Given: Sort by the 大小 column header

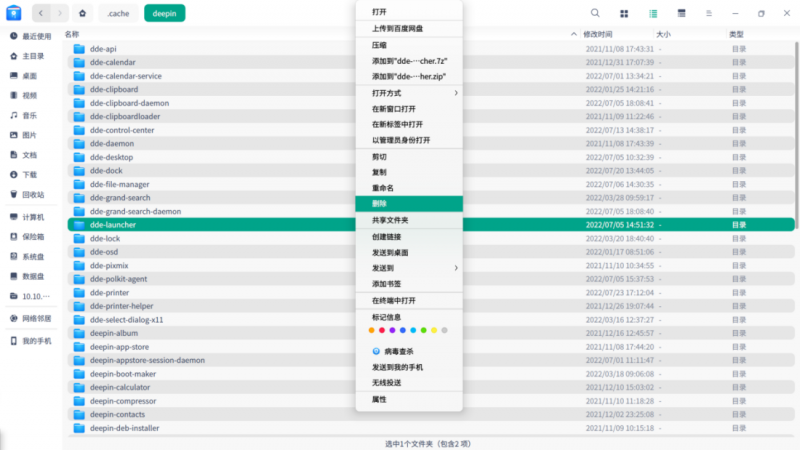Looking at the screenshot, I should coord(663,34).
